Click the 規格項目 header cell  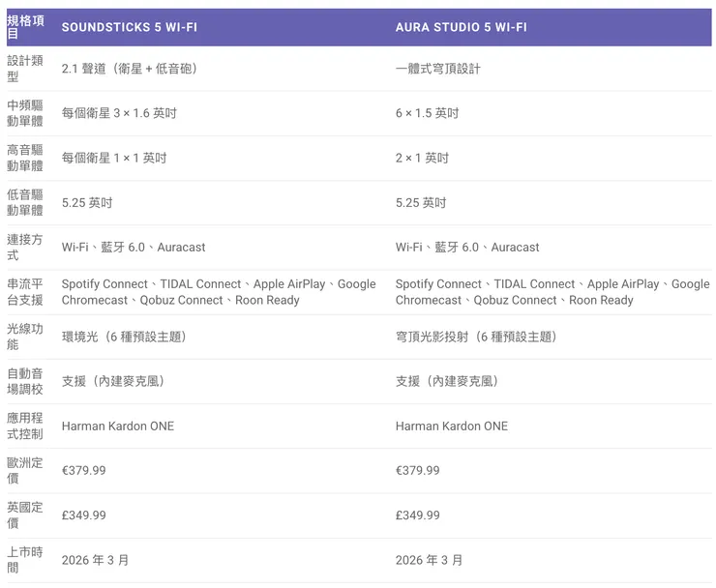25,27
